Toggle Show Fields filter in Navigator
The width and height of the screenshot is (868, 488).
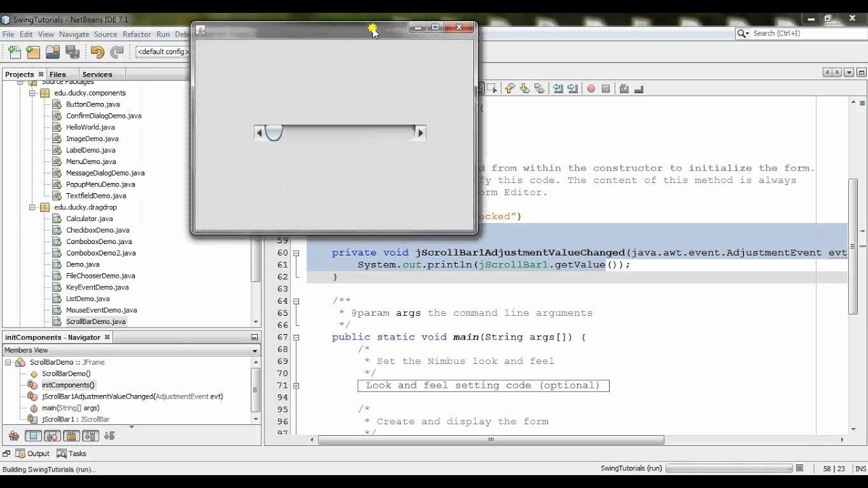33,436
